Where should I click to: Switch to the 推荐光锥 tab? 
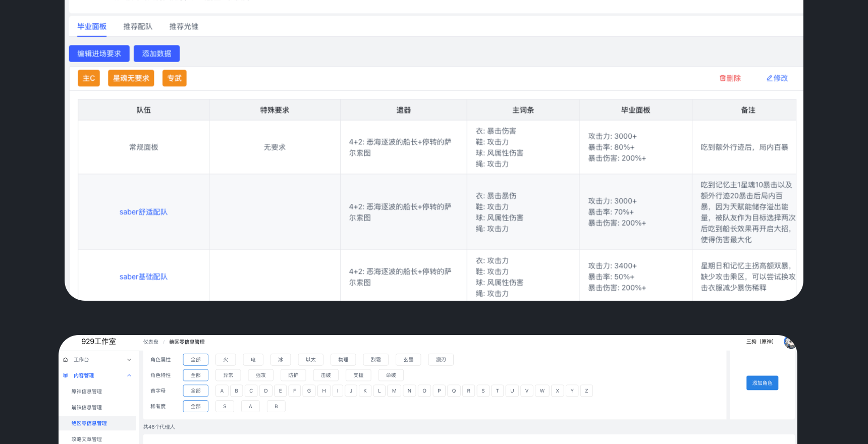[184, 27]
